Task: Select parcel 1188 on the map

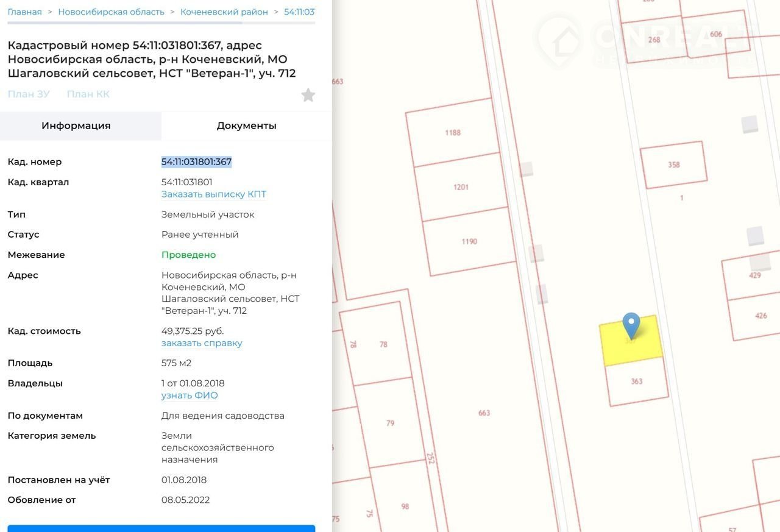Action: pos(453,133)
